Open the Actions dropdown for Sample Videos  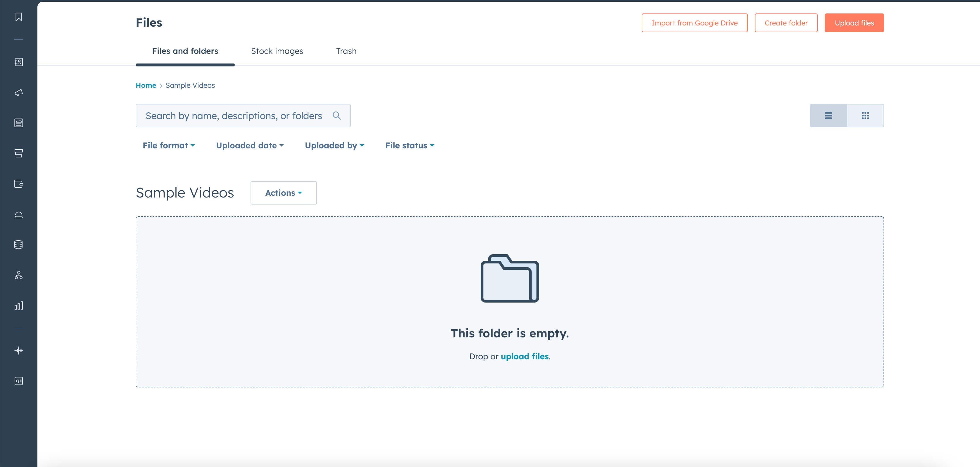point(283,193)
